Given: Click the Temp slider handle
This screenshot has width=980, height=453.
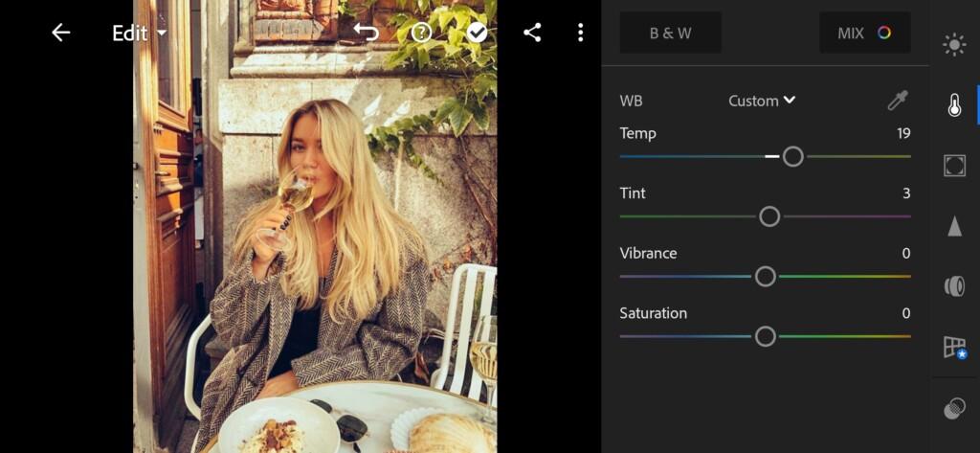Looking at the screenshot, I should [793, 156].
